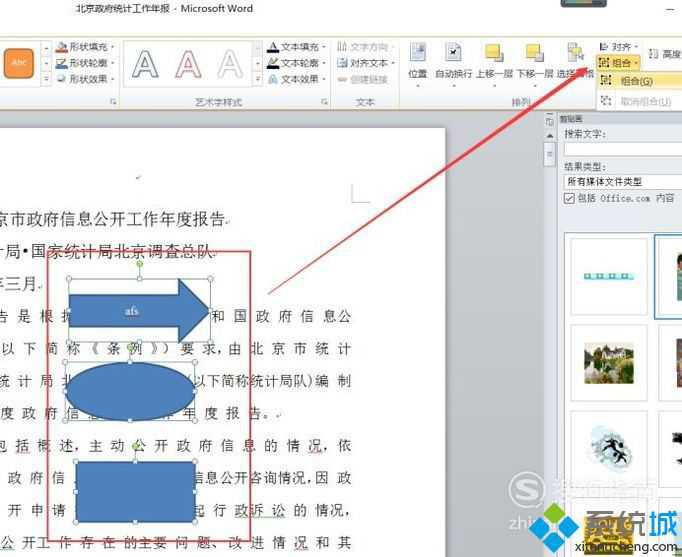Screen dimensions: 682x557
Task: Open the 对齐 align dropdown
Action: (x=618, y=47)
